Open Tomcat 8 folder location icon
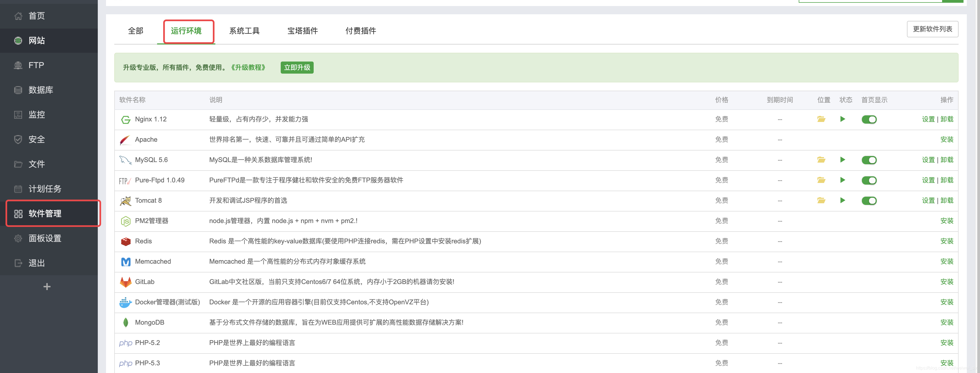This screenshot has width=980, height=373. click(821, 201)
